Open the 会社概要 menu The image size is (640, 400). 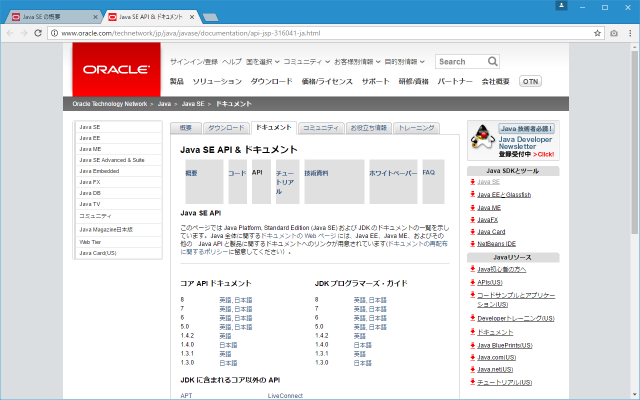[x=496, y=81]
